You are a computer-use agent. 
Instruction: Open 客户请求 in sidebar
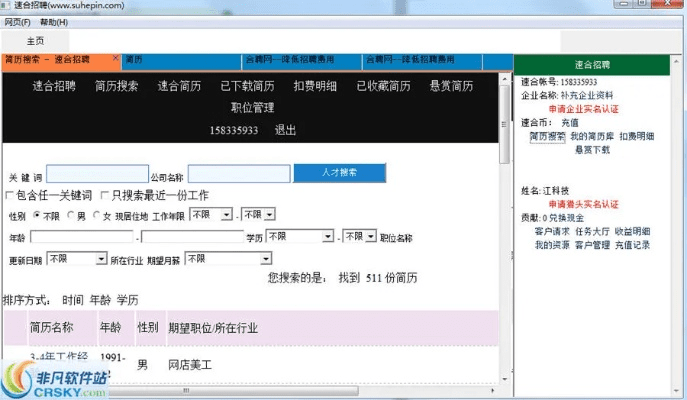click(x=552, y=231)
